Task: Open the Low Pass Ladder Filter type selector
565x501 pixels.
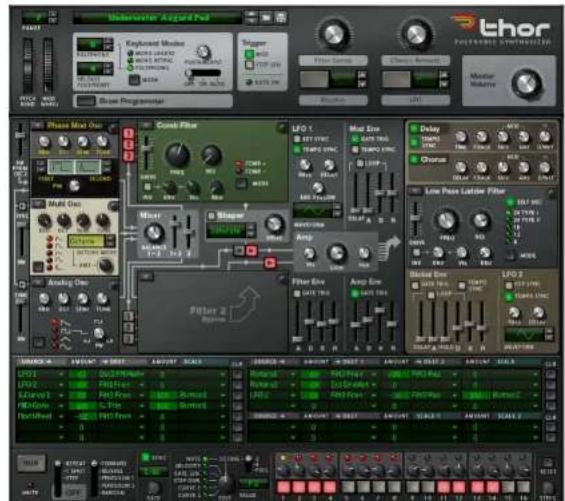Action: pos(415,191)
